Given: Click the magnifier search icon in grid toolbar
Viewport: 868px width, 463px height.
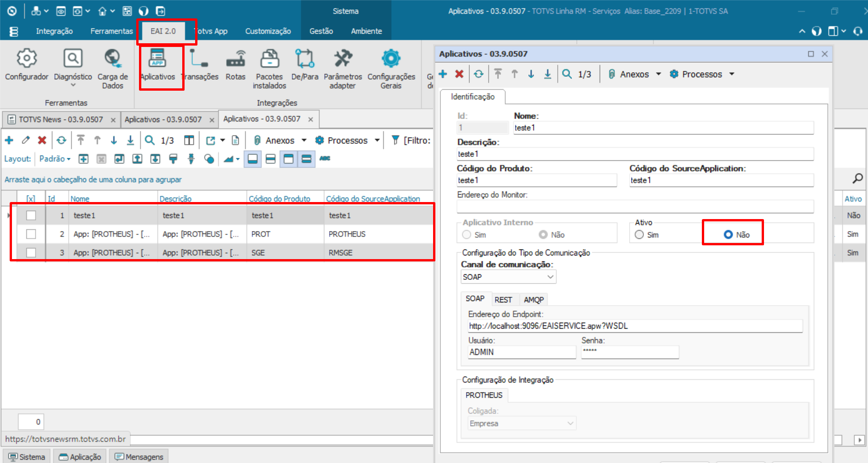Looking at the screenshot, I should click(150, 140).
